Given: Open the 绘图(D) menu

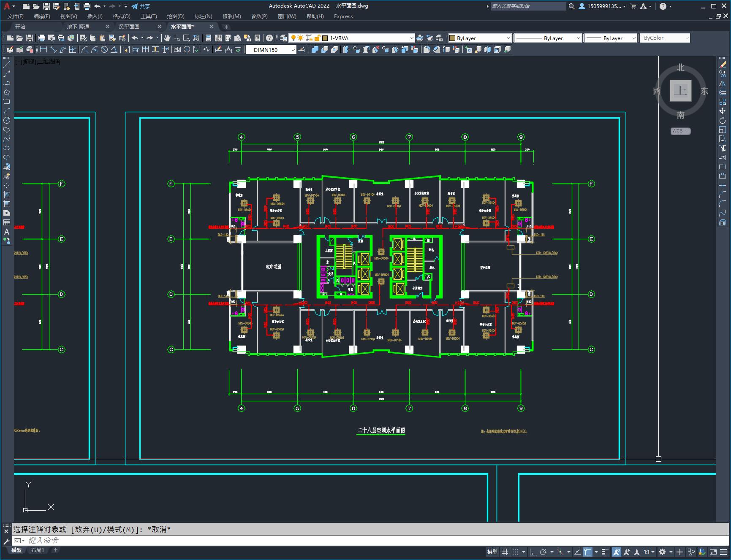Looking at the screenshot, I should [x=176, y=16].
